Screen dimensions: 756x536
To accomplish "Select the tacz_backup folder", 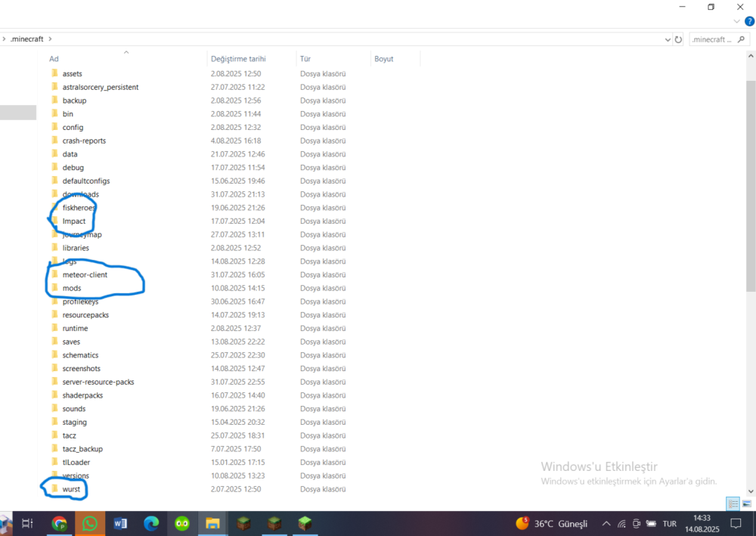I will tap(82, 449).
